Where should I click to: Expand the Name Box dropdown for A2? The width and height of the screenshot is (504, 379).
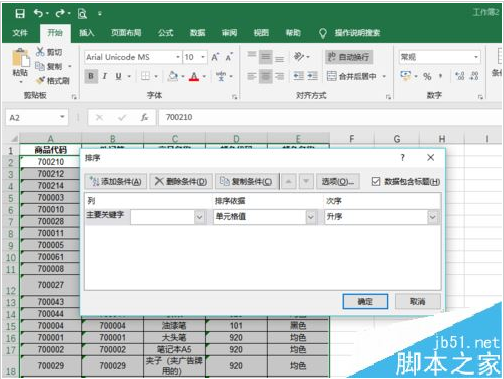coord(62,117)
